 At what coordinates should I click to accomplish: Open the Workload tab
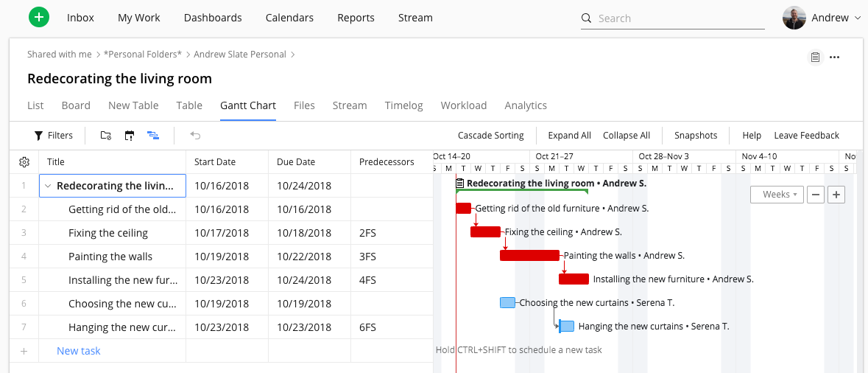(463, 105)
